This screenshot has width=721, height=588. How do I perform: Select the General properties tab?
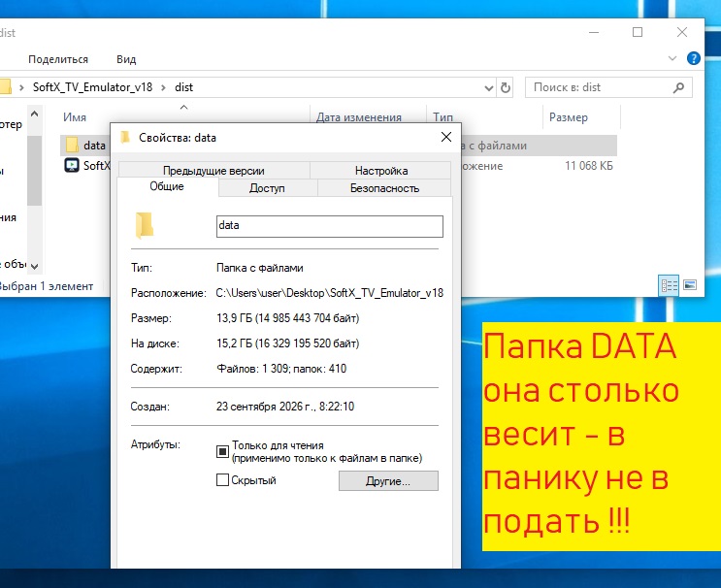point(167,186)
